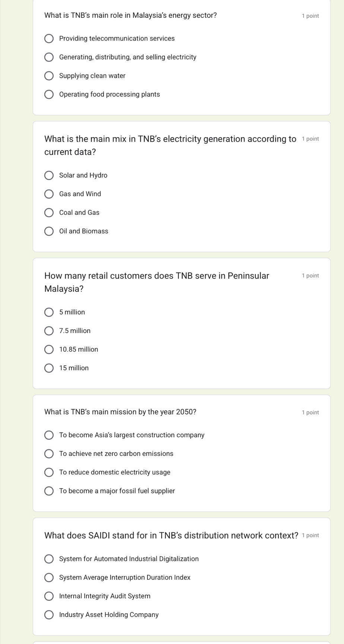Select '15 million' option
Viewport: 344px width, 644px height.
[x=49, y=368]
